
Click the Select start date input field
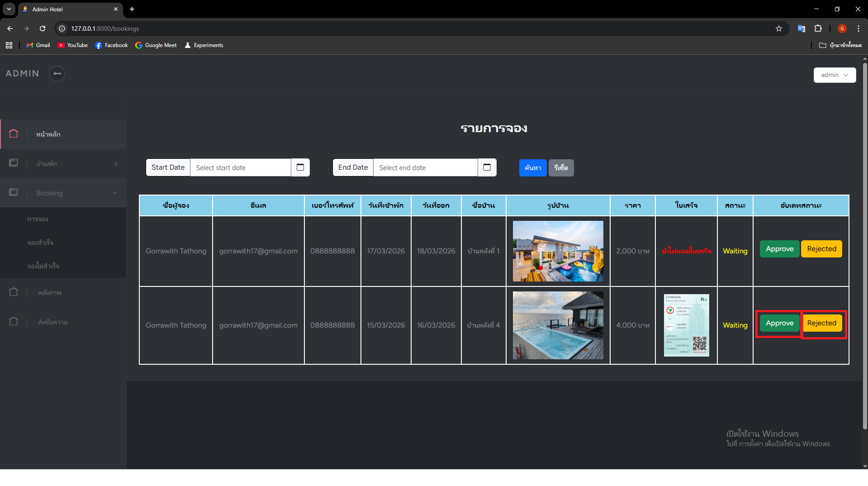[x=240, y=168]
